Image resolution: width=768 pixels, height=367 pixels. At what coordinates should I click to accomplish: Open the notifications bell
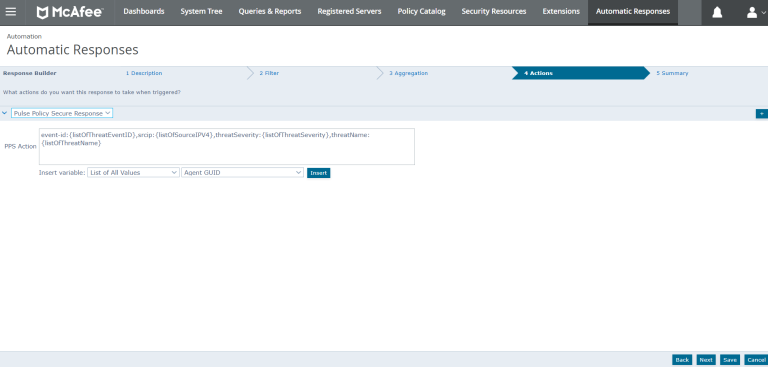[717, 12]
